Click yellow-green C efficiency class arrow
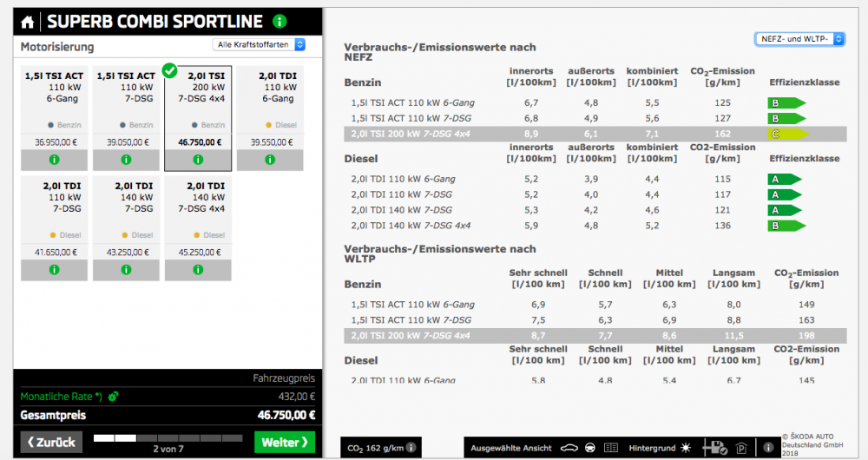This screenshot has width=868, height=460. (x=788, y=134)
